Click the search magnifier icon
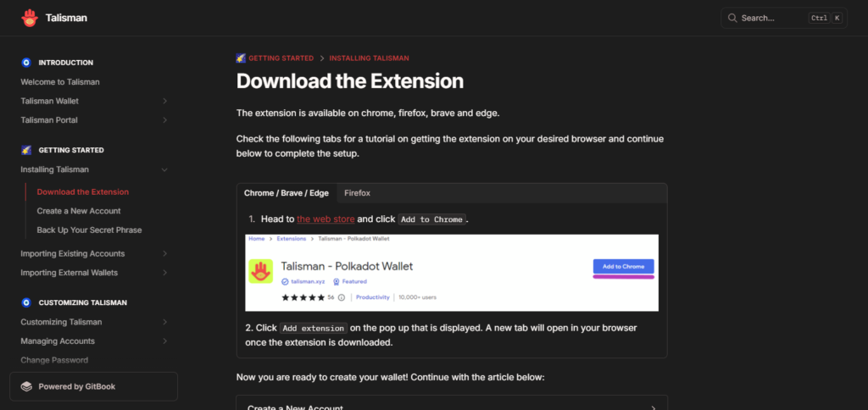This screenshot has width=868, height=410. point(732,19)
